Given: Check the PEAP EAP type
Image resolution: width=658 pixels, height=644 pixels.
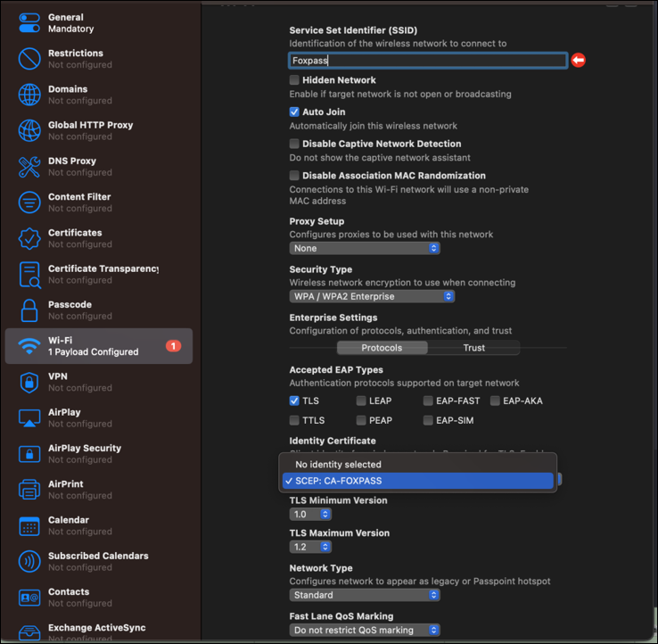Looking at the screenshot, I should click(361, 420).
